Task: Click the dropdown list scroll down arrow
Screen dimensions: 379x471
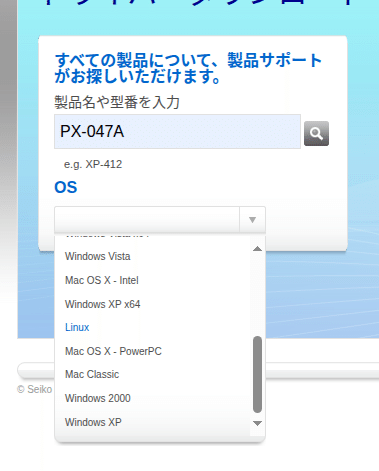Action: point(257,423)
